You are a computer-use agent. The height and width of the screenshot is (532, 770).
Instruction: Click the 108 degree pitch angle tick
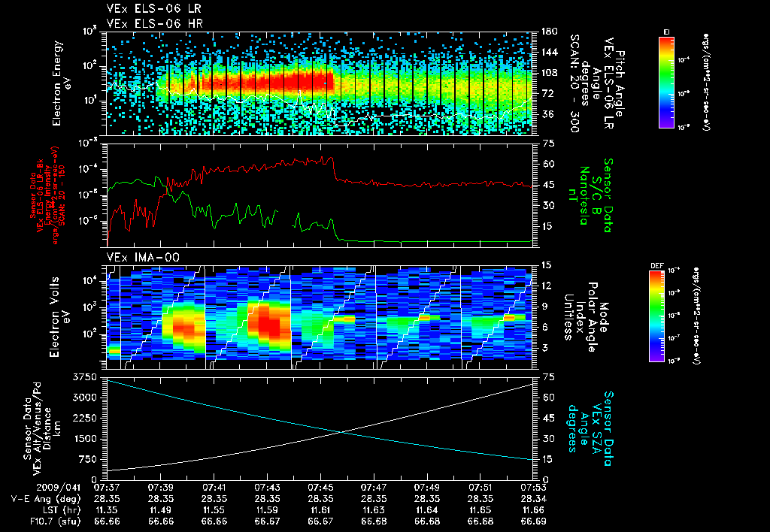pos(549,73)
